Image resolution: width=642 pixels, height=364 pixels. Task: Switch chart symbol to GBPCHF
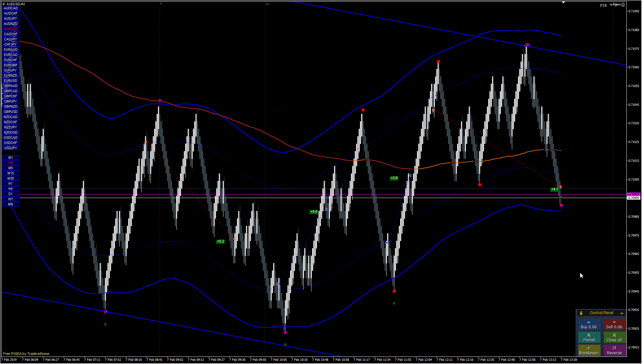[11, 96]
